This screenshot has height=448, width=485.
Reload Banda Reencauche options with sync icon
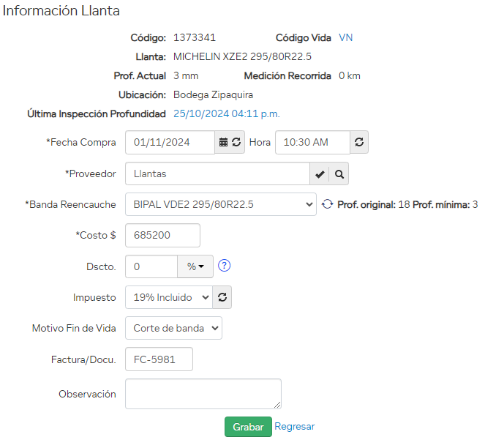pos(327,205)
